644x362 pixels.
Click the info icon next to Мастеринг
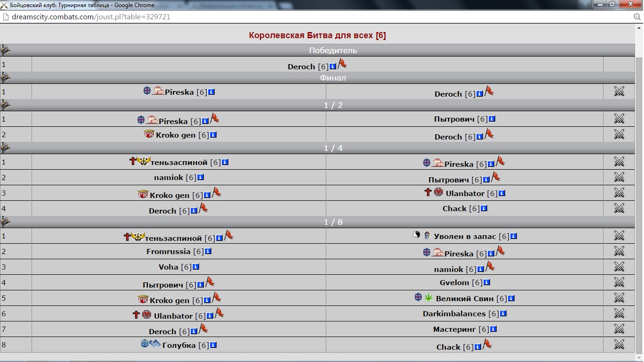click(493, 329)
